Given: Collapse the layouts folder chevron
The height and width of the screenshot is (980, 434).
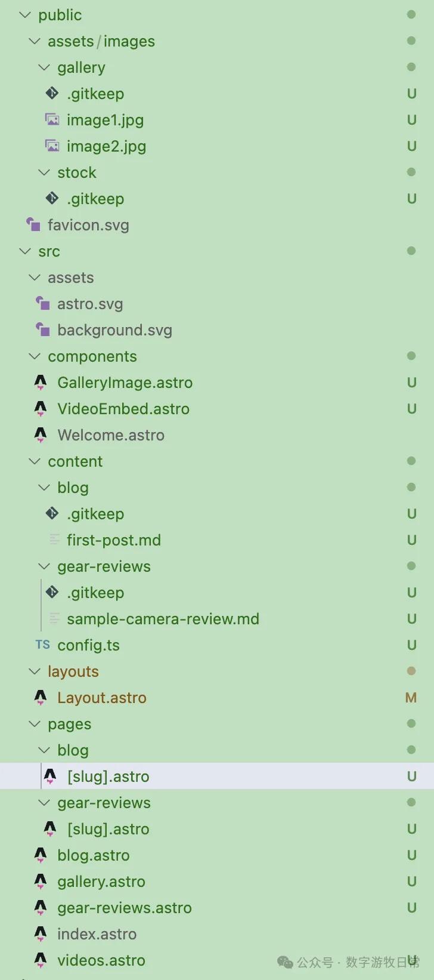Looking at the screenshot, I should [x=35, y=671].
